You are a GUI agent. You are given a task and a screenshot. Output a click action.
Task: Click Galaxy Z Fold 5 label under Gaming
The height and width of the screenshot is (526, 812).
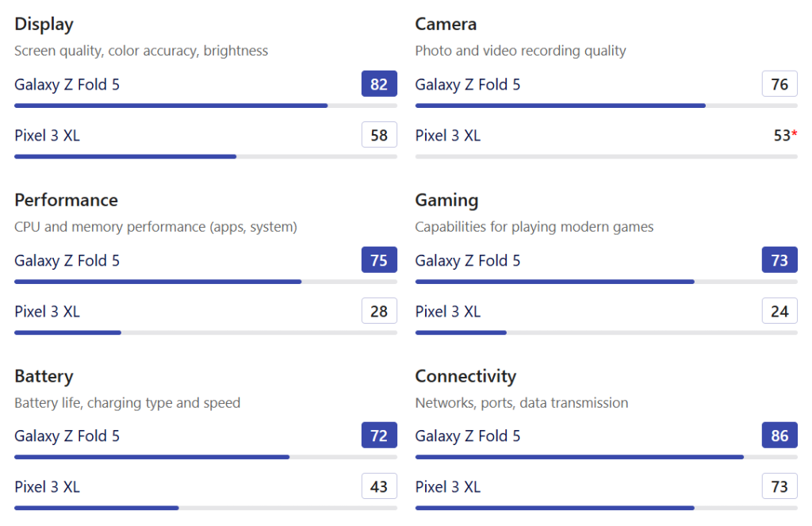(x=468, y=260)
